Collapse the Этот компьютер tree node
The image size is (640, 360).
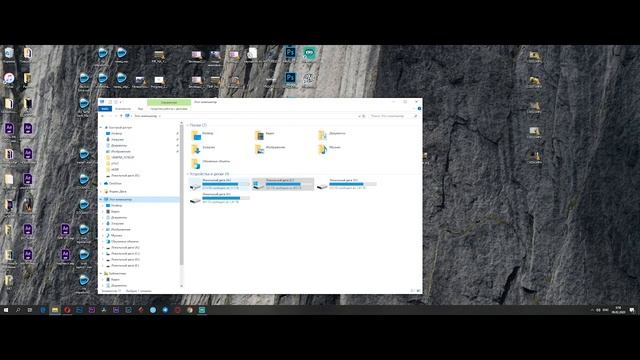(x=101, y=200)
